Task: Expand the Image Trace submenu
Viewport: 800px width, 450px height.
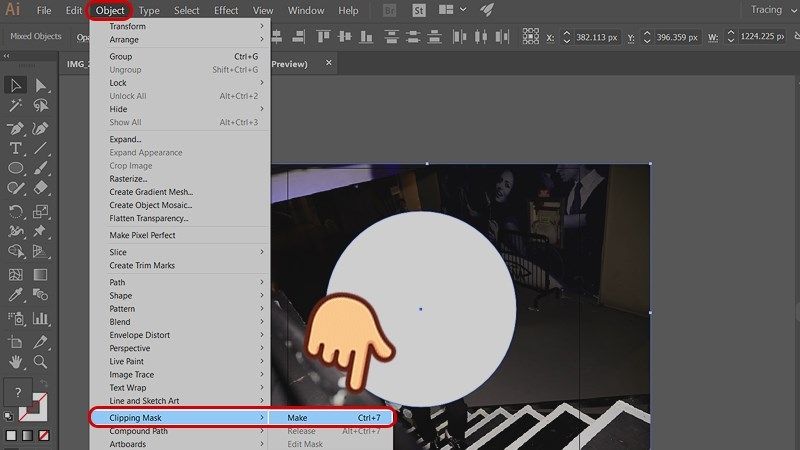Action: pos(180,374)
